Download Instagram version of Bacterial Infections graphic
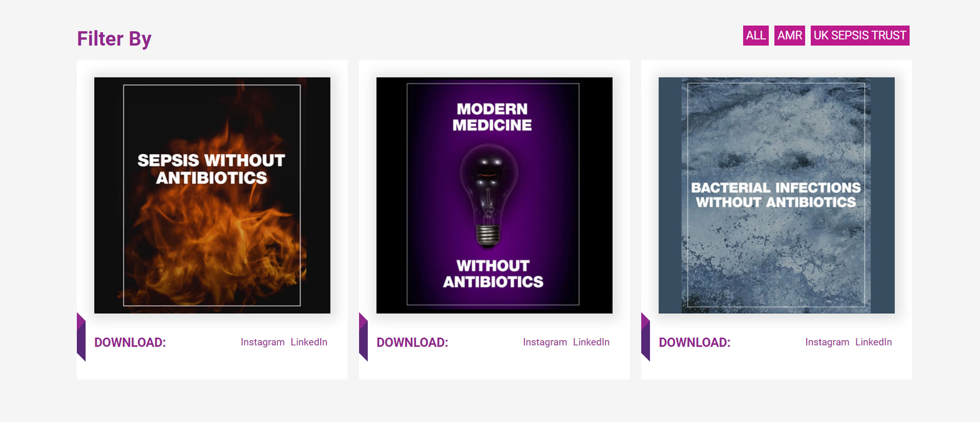980x422 pixels. [827, 342]
